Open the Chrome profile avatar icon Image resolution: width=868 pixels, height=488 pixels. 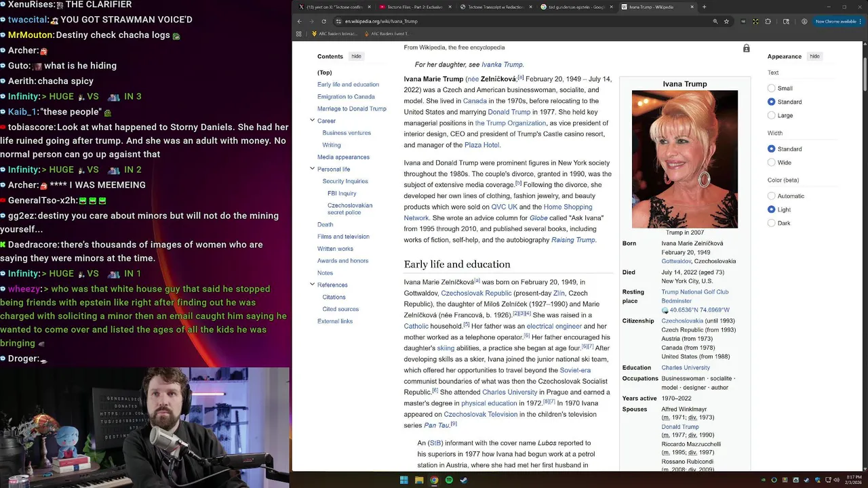click(x=804, y=21)
